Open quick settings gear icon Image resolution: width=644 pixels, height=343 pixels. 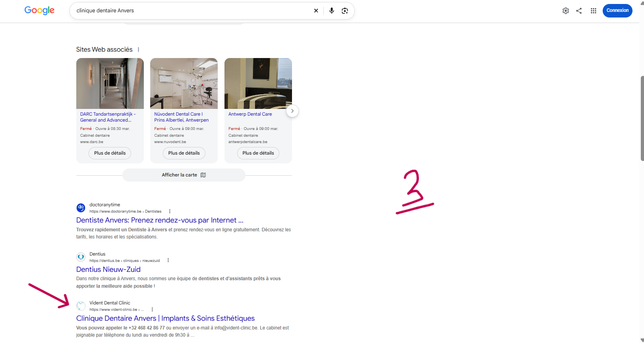pyautogui.click(x=566, y=11)
